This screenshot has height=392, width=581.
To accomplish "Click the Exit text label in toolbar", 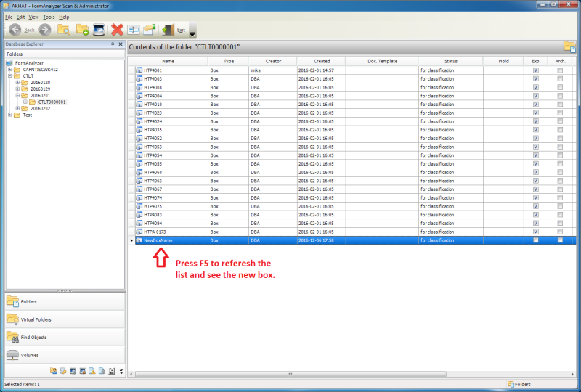I will tap(181, 30).
